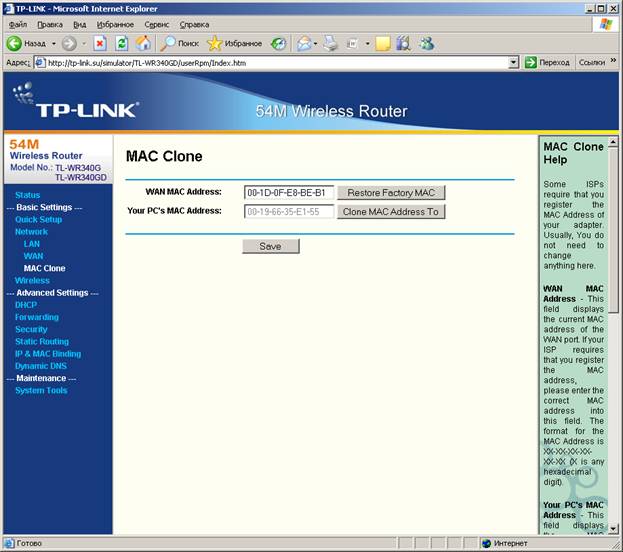Click the Forward arrow toolbar icon

[69, 43]
